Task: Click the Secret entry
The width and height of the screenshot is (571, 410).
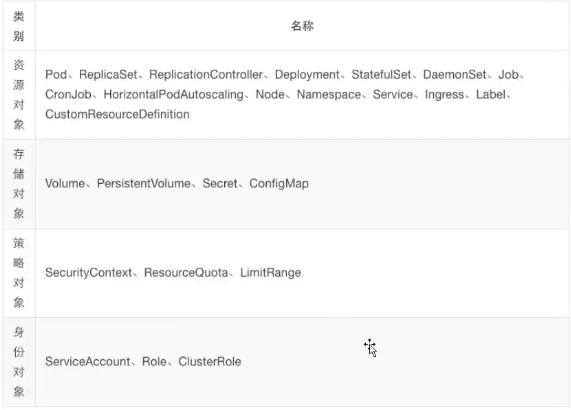Action: (x=220, y=184)
